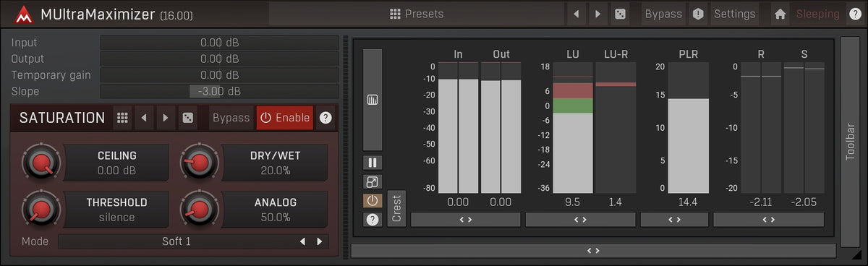This screenshot has height=266, width=868.
Task: Click the home icon next to Settings
Action: point(780,14)
